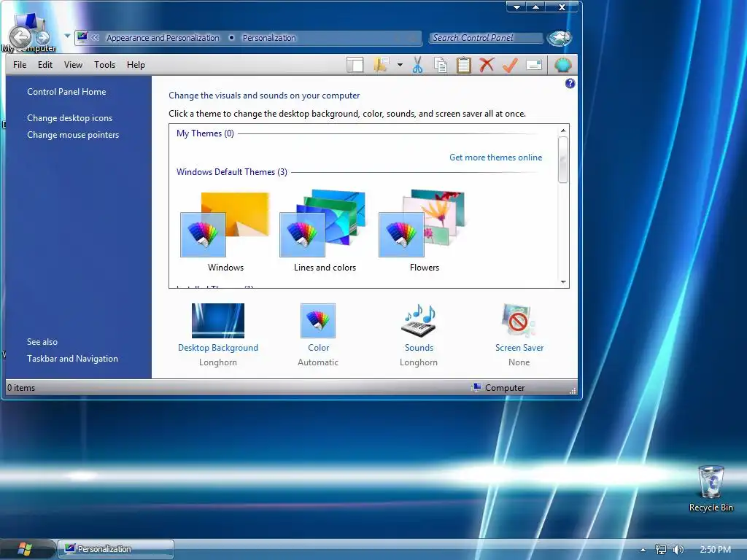
Task: Click in the Search Control Panel field
Action: [485, 38]
